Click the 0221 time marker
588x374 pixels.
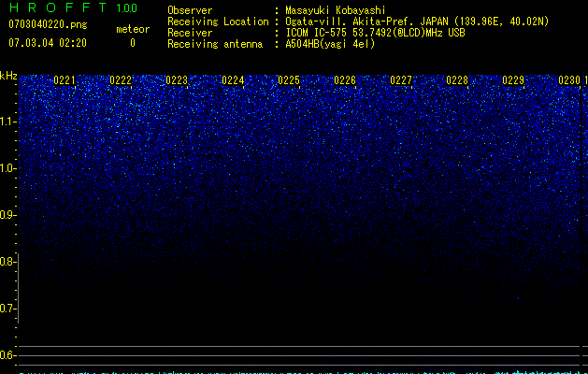pyautogui.click(x=65, y=80)
